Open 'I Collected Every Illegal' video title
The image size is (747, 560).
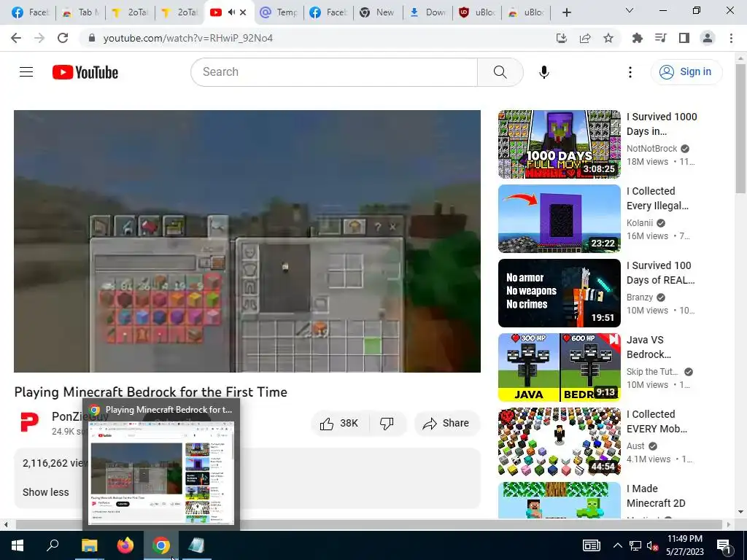coord(657,198)
